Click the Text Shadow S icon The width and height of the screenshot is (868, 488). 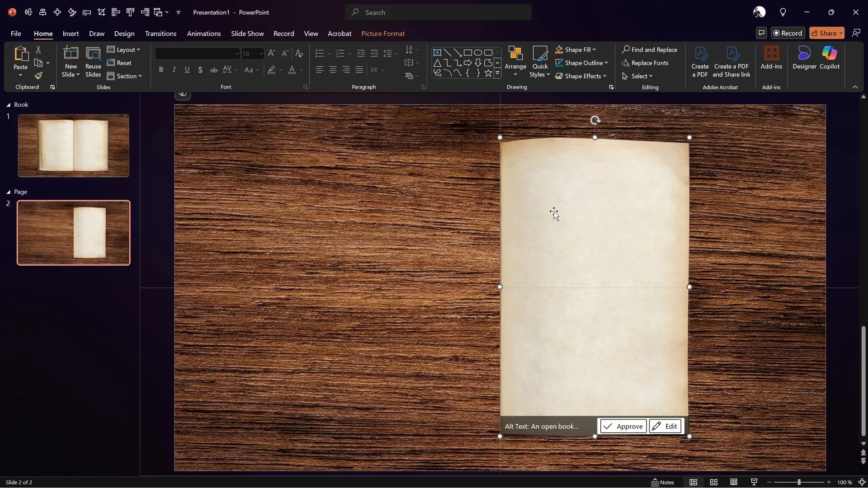[x=200, y=70]
